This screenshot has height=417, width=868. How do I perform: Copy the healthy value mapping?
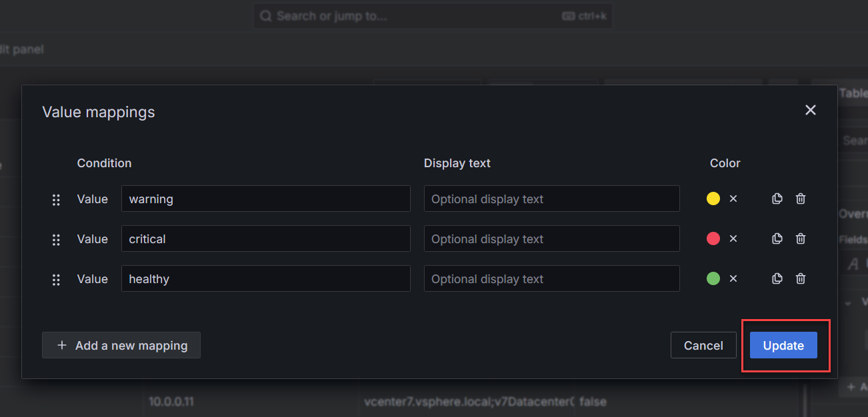pos(777,278)
